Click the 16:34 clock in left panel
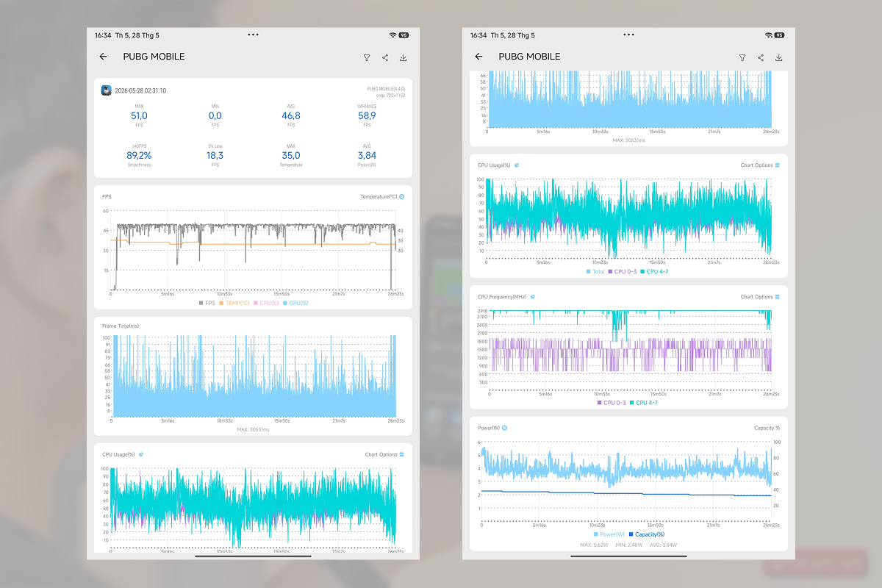The image size is (882, 588). pos(102,35)
